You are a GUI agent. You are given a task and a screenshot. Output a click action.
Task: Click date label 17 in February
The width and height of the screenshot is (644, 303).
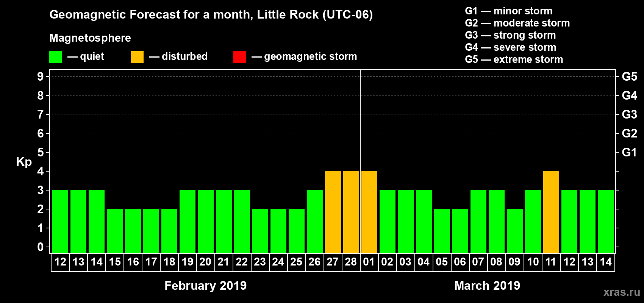click(151, 262)
